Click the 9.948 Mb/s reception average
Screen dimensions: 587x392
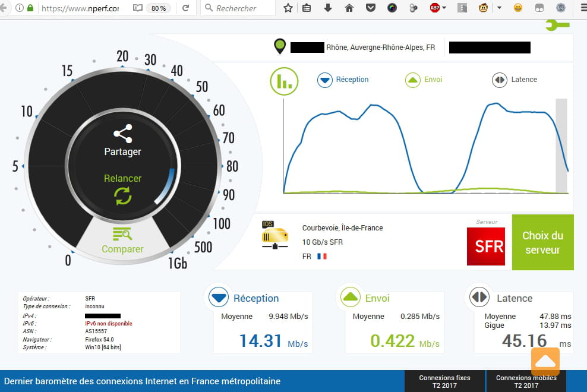coord(288,317)
